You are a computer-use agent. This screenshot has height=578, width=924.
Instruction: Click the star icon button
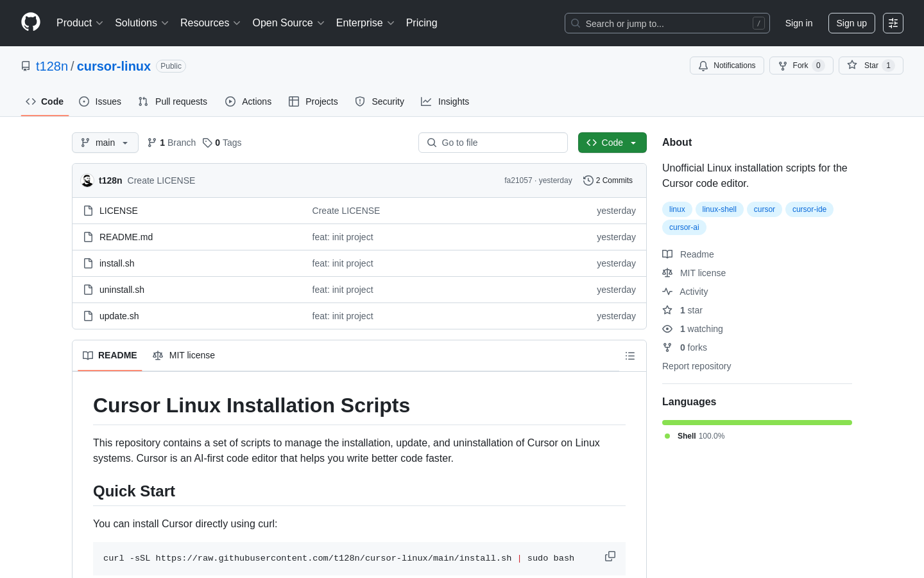[852, 65]
